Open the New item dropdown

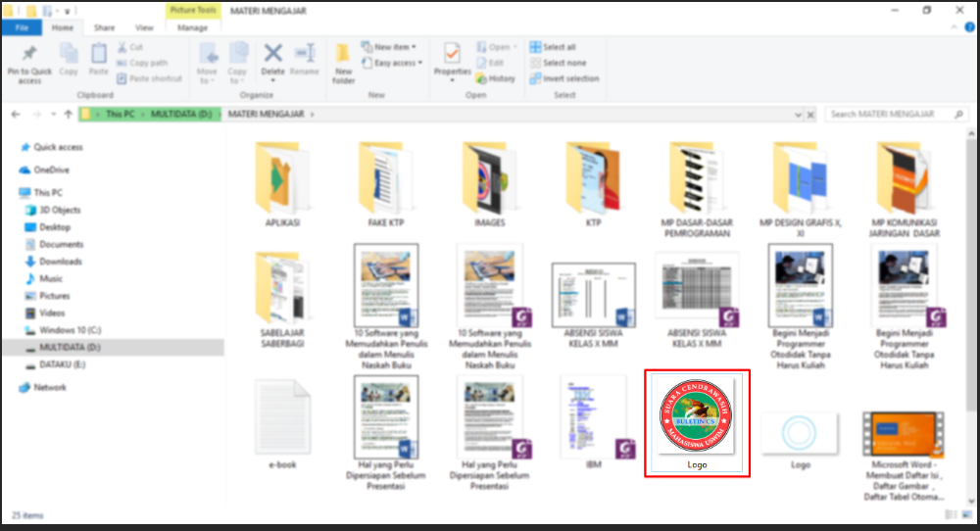[x=388, y=47]
